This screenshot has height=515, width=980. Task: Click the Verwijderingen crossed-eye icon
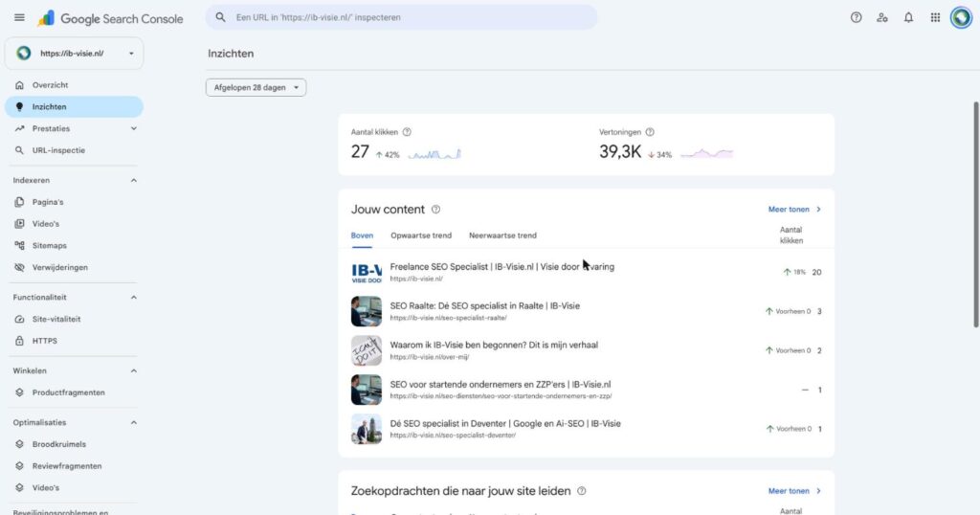tap(19, 267)
